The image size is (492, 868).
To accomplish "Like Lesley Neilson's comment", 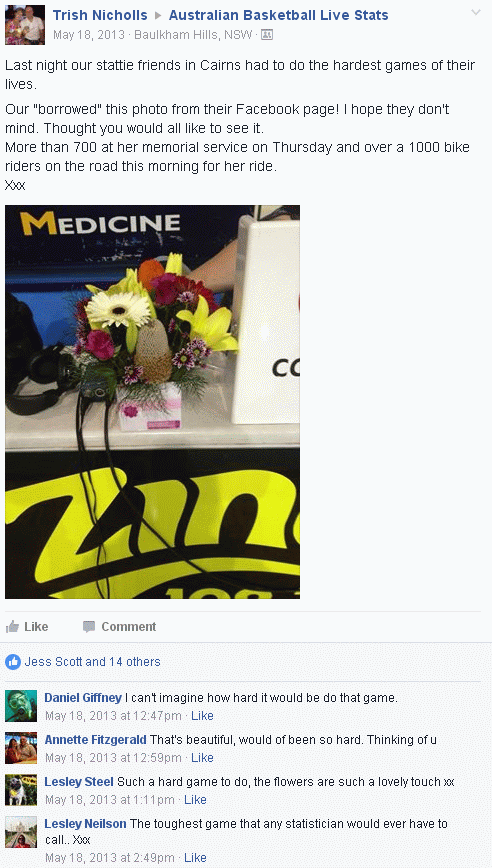I will click(x=195, y=858).
